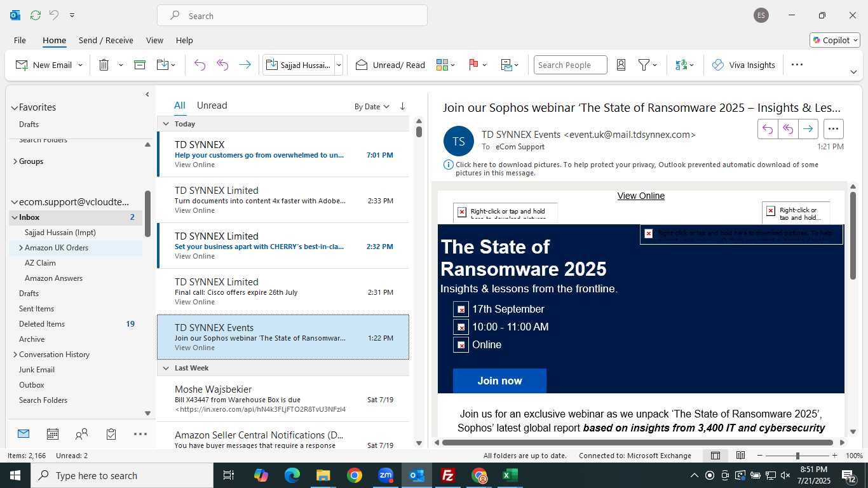Collapse the Favorites section

click(14, 107)
